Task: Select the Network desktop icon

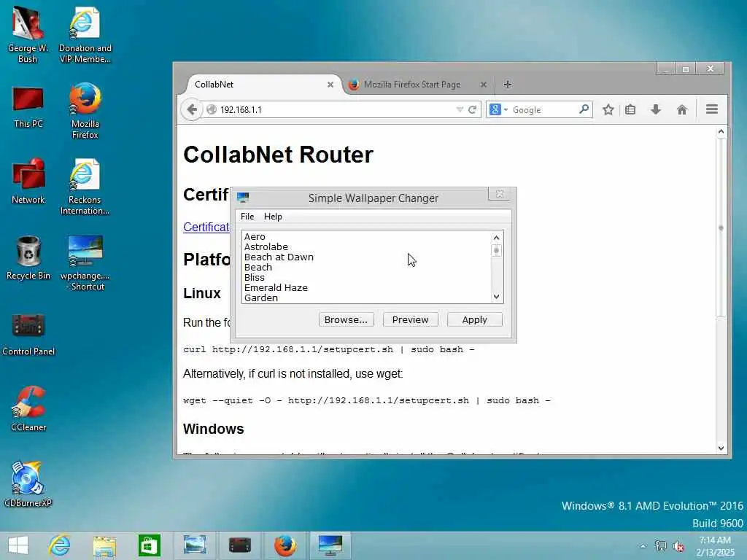Action: click(28, 181)
